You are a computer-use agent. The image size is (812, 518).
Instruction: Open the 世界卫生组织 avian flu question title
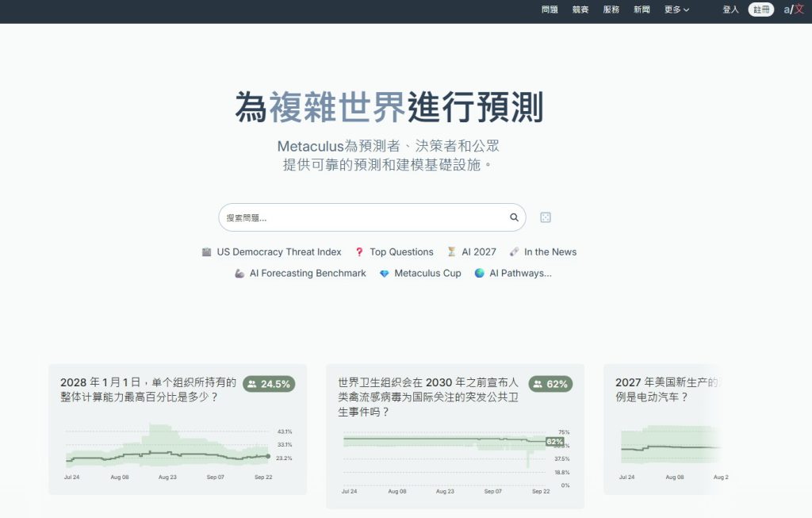[x=428, y=397]
